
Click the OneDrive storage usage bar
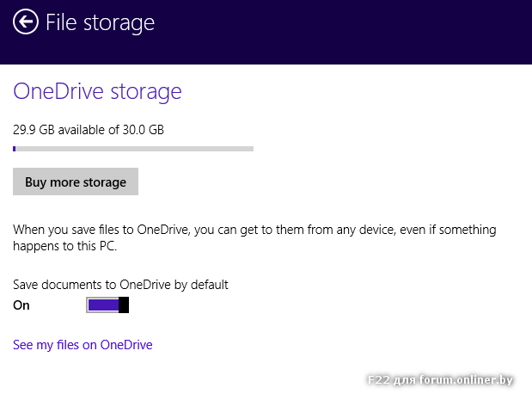tap(133, 149)
